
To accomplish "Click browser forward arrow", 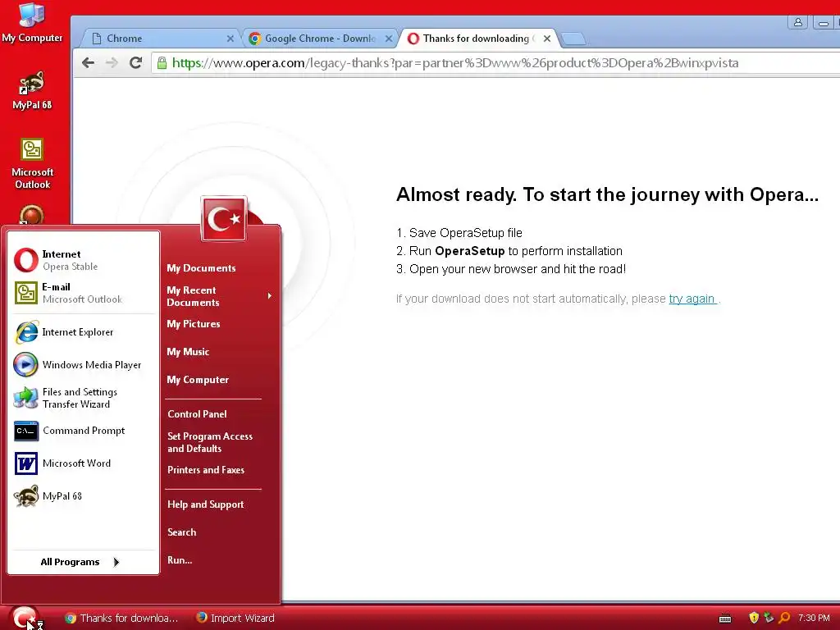I will (x=112, y=62).
